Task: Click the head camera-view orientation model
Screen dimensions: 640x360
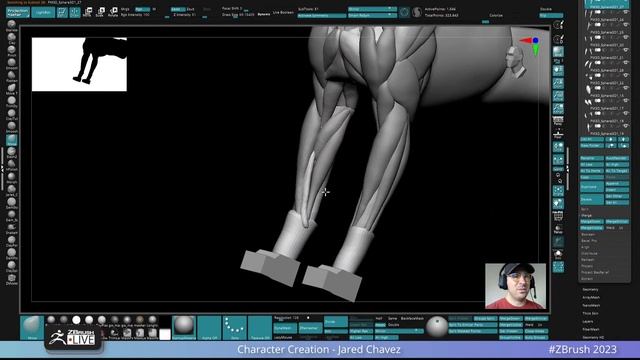Action: pos(515,61)
